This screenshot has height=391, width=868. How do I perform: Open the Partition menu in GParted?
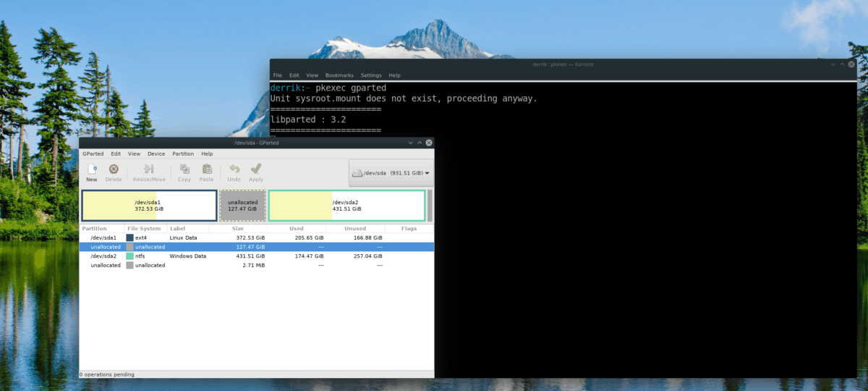tap(183, 154)
